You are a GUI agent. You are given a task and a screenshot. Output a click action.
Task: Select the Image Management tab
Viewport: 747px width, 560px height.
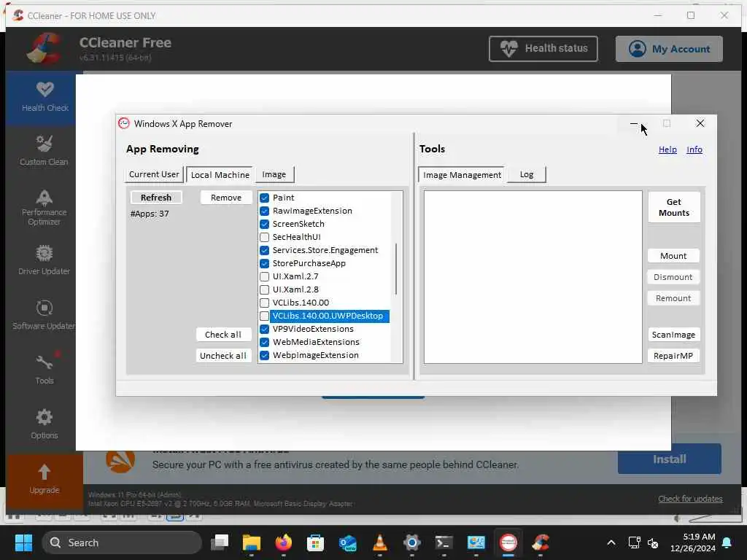point(462,175)
